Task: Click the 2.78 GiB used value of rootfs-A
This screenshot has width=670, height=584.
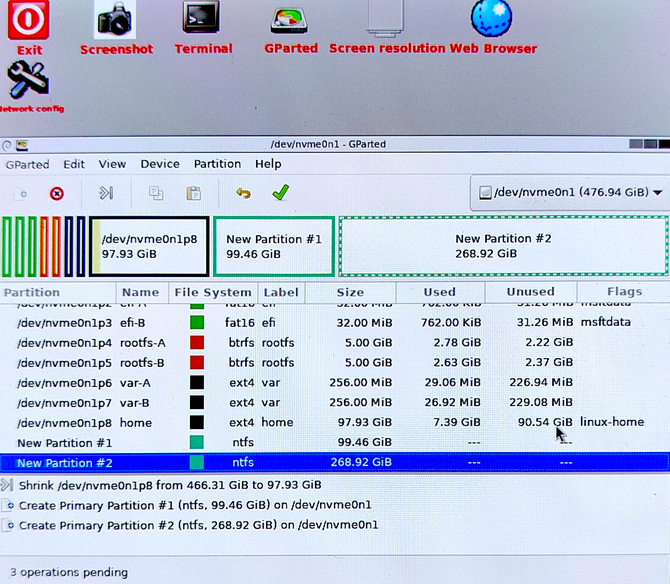Action: (457, 342)
